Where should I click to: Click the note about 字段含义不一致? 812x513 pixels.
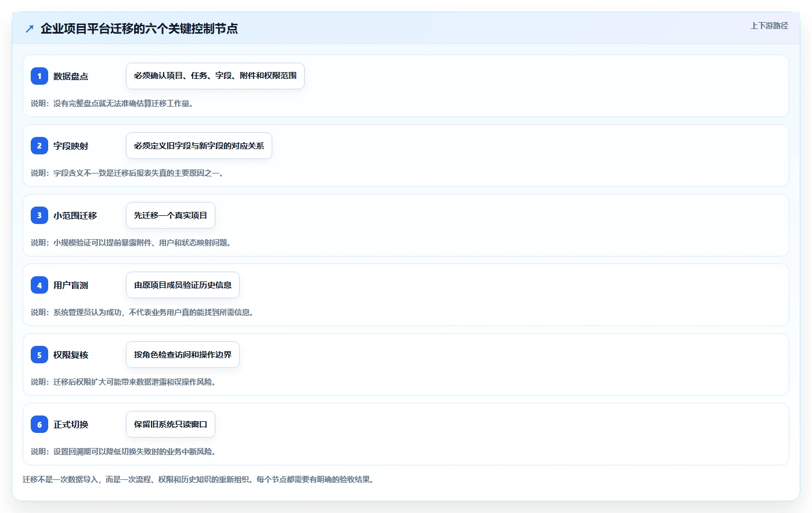pyautogui.click(x=128, y=173)
